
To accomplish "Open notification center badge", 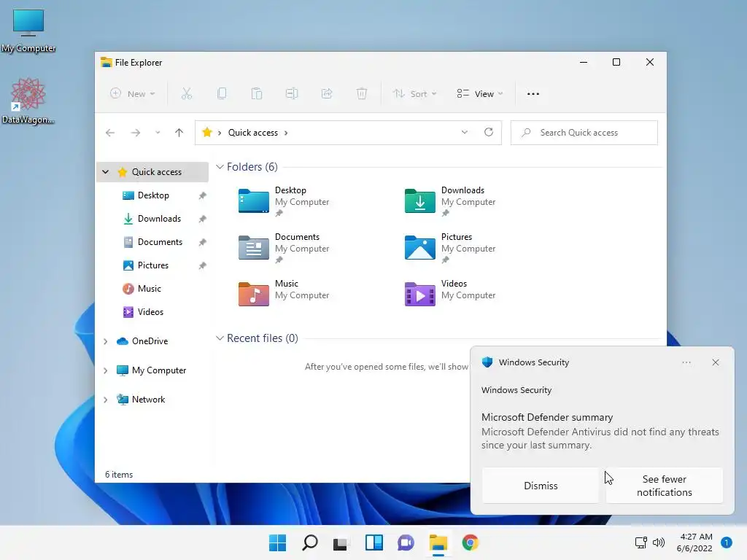I will [x=726, y=542].
